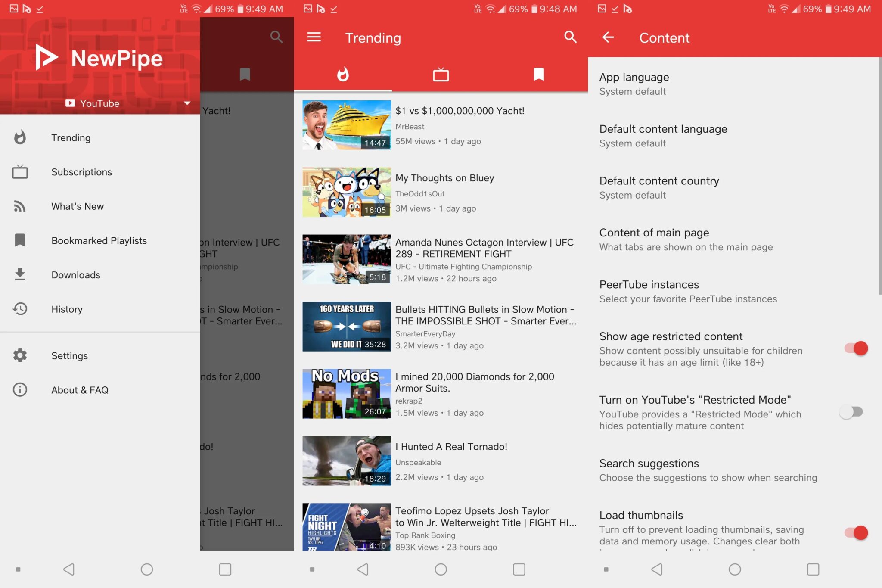Select the flame Trending tab icon

(343, 74)
